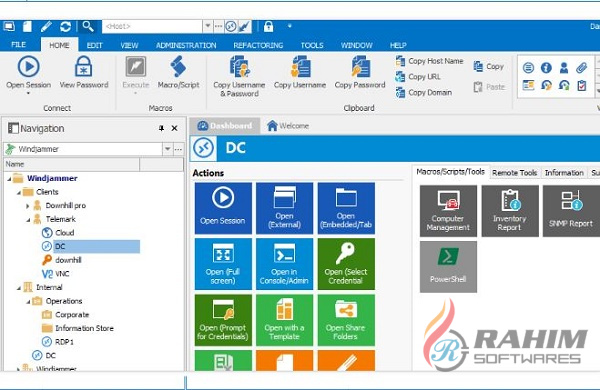Select the VNC entry in tree
600x390 pixels.
[x=55, y=274]
